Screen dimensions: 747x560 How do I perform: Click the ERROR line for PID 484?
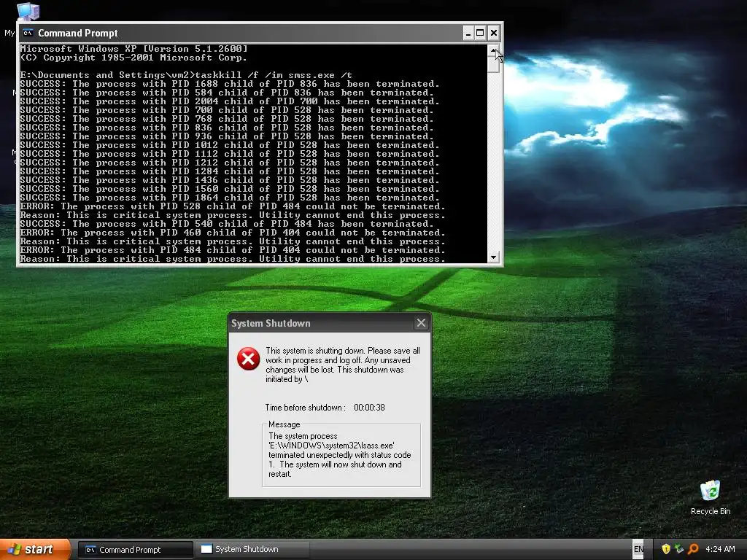pyautogui.click(x=233, y=251)
